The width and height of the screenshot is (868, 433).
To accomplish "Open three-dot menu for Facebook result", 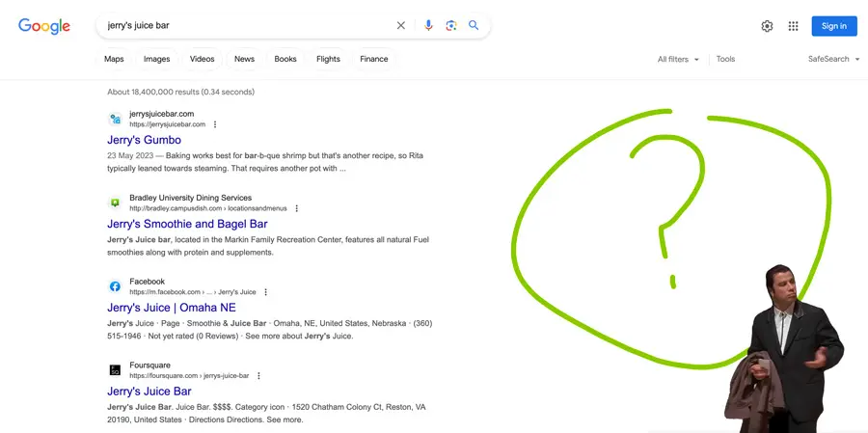I will (x=266, y=292).
